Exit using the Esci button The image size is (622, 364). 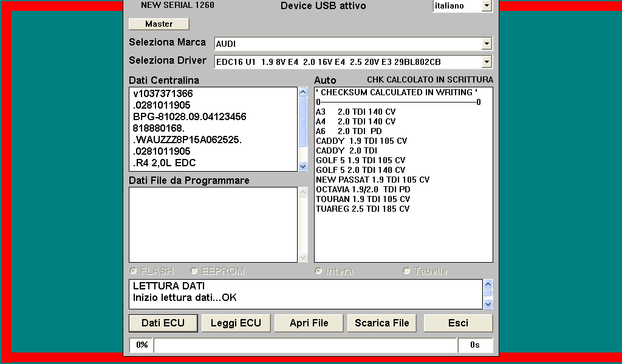pos(458,323)
